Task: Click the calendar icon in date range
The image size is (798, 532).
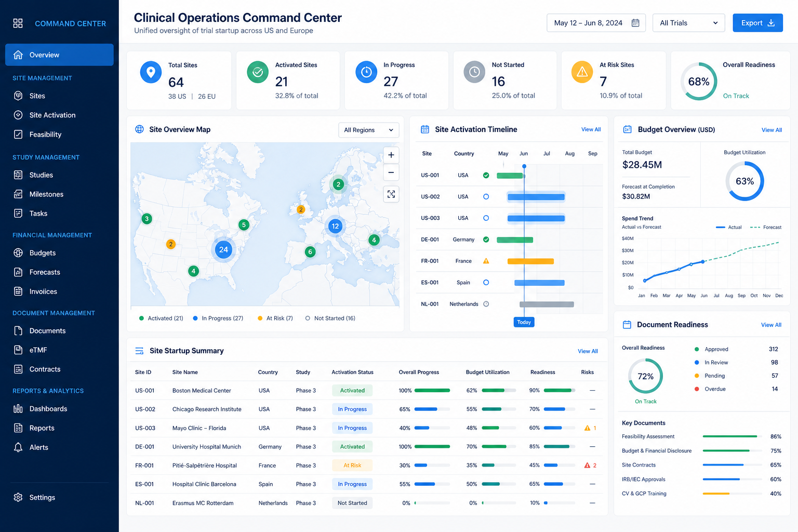Action: (x=635, y=23)
